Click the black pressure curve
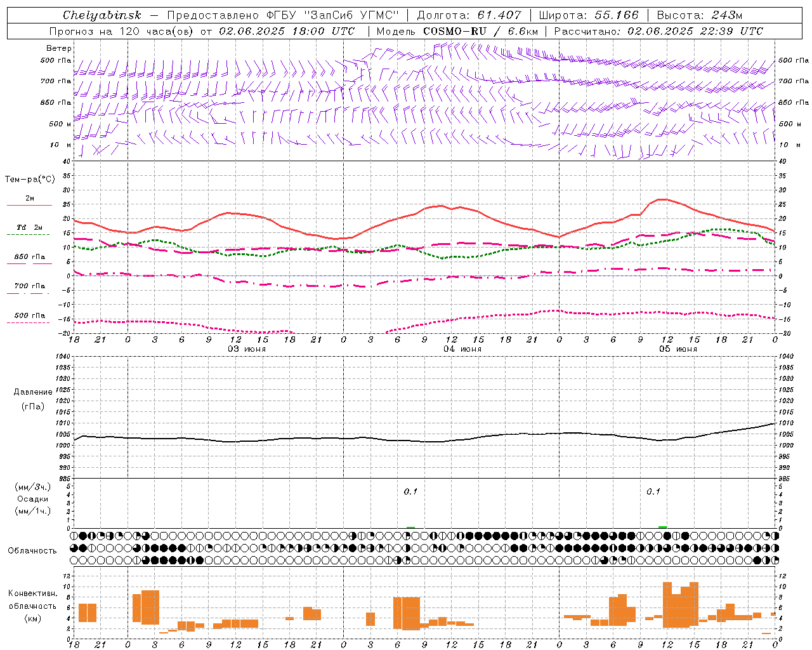The image size is (812, 650). tap(424, 440)
